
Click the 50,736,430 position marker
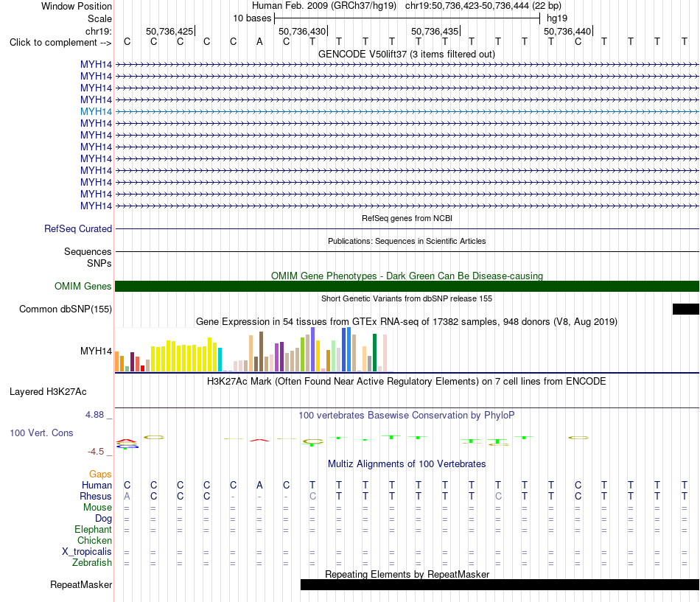point(302,31)
